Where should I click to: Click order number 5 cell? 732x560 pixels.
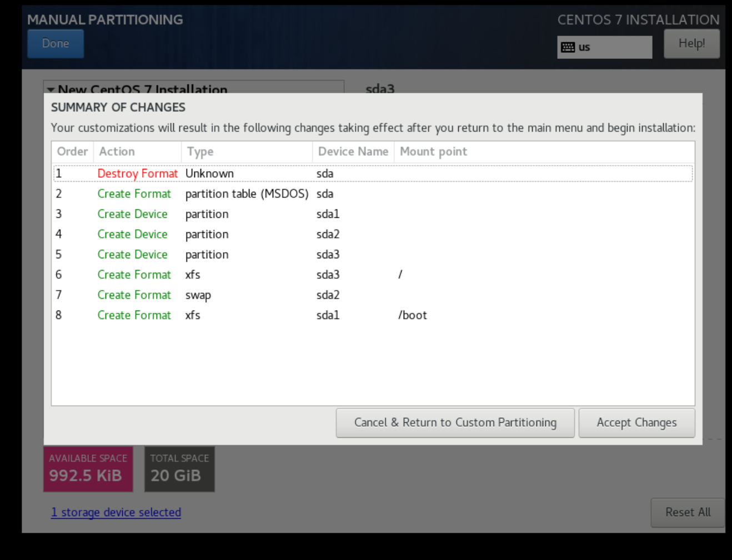point(58,254)
